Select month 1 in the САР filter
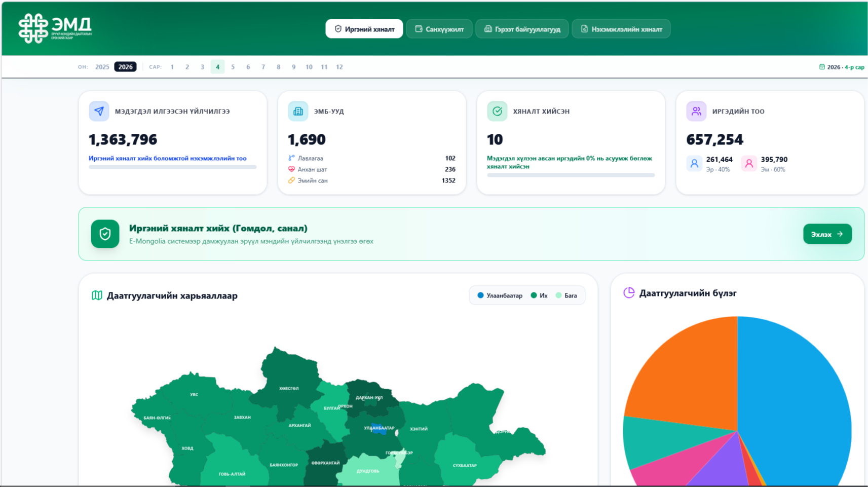 (x=172, y=67)
